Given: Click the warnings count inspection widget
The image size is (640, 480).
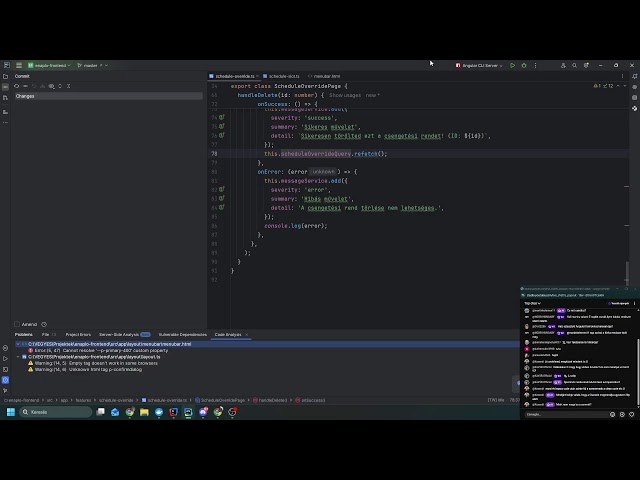Looking at the screenshot, I should pyautogui.click(x=603, y=86).
